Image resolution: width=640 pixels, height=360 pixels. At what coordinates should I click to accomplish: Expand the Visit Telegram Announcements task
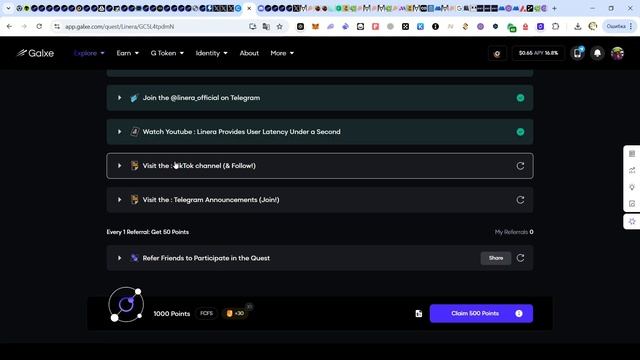(119, 200)
